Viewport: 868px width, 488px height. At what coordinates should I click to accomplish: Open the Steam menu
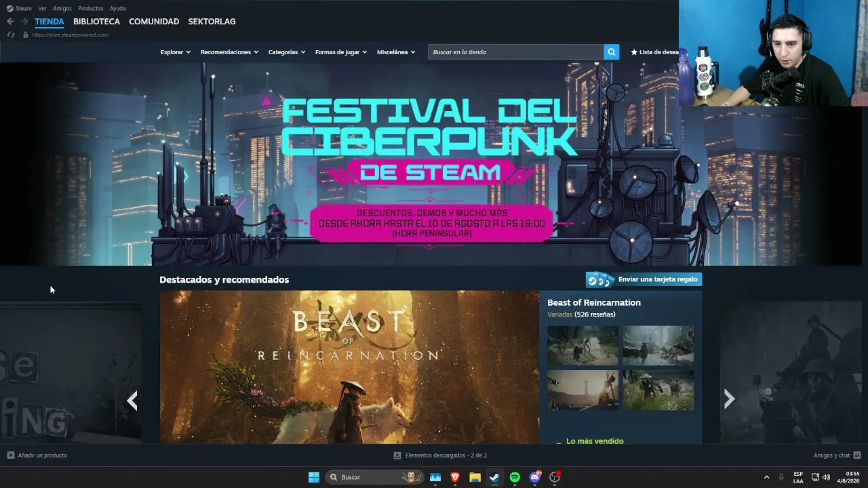tap(23, 8)
